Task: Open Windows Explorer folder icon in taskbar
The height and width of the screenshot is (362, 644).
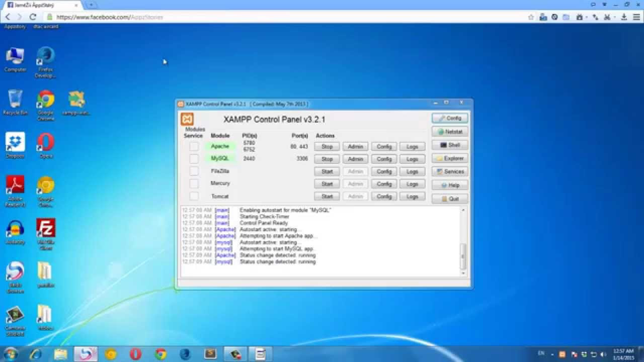Action: pos(60,354)
